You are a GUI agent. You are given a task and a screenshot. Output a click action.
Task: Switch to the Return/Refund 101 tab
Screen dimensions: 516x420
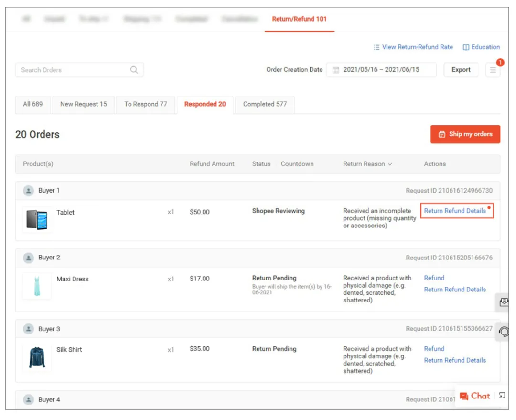pos(299,19)
